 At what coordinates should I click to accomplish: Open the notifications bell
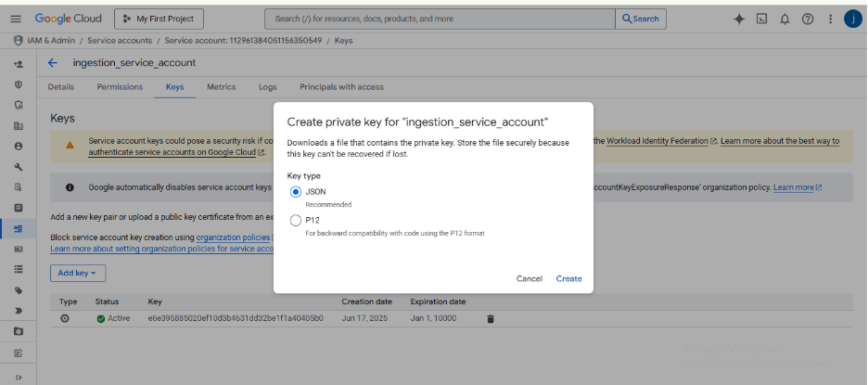pos(785,19)
